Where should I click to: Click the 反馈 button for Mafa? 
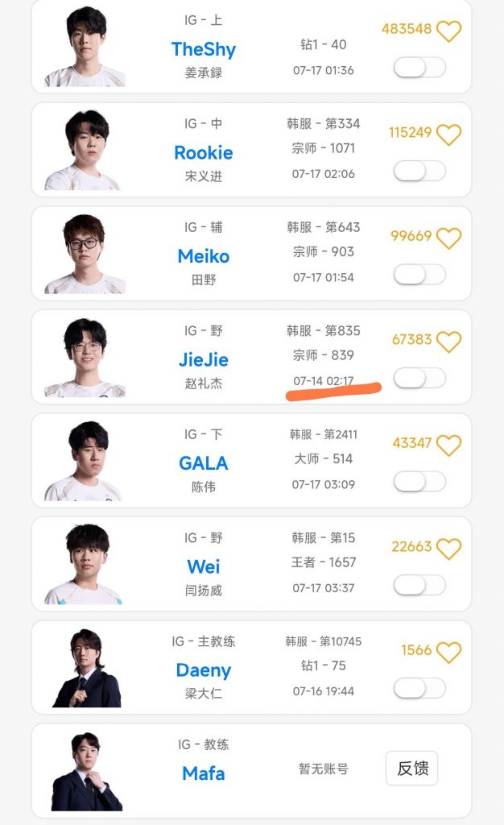point(412,769)
